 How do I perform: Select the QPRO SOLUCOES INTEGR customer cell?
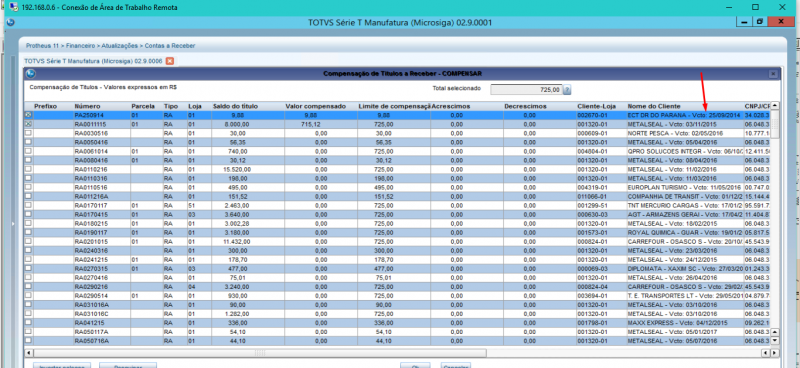685,151
